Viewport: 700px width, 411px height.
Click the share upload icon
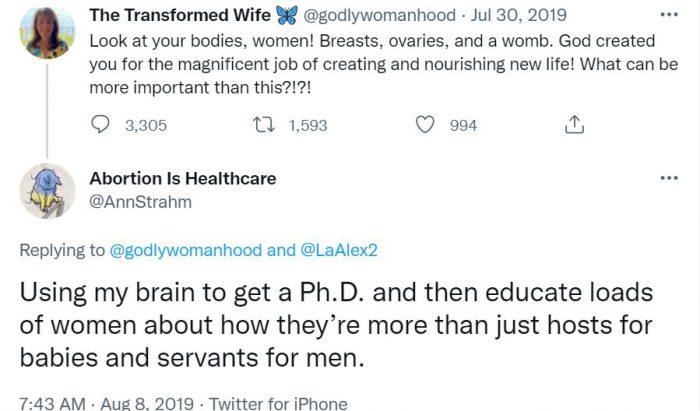pyautogui.click(x=574, y=125)
